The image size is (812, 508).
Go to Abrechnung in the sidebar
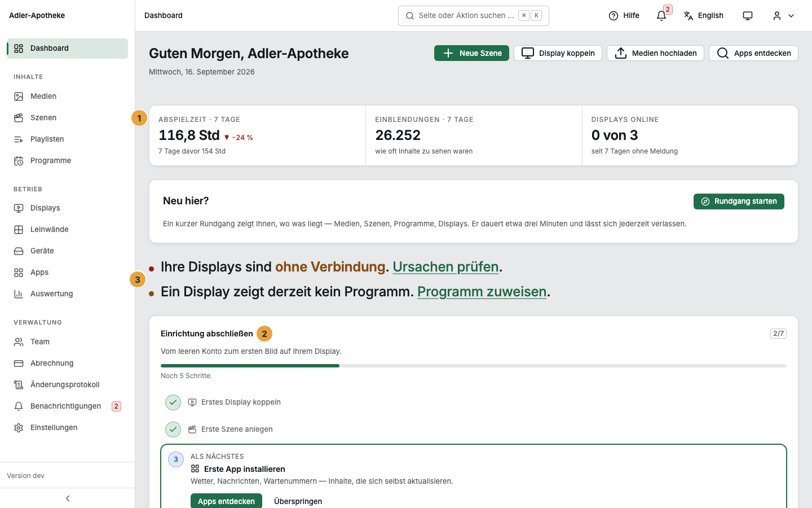tap(68, 363)
